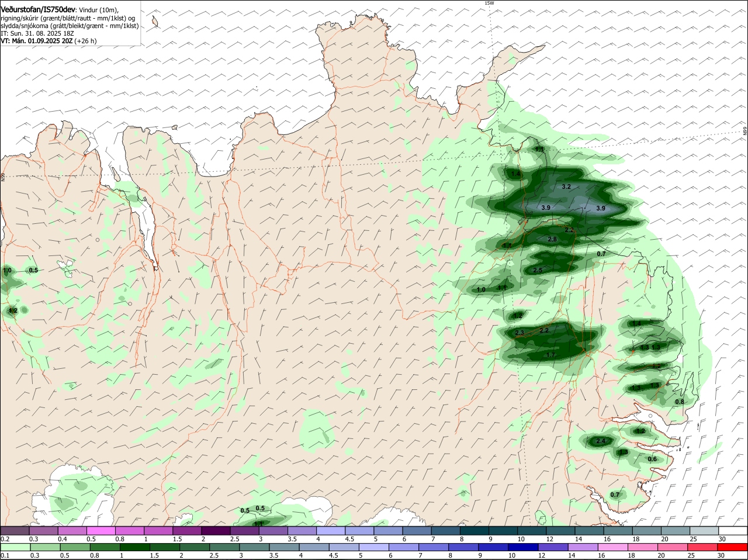
Task: Click the 0.8 precipitation value near the east coast
Action: pos(680,402)
